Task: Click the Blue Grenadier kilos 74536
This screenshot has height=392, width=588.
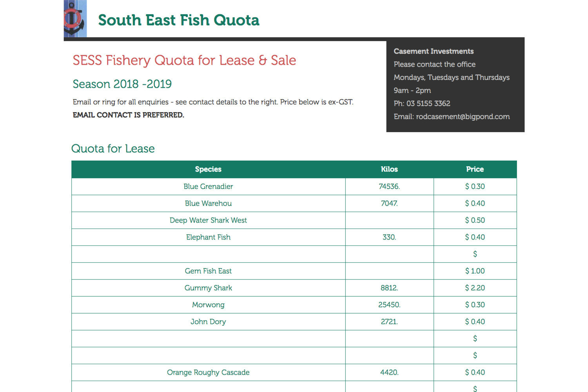Action: (389, 187)
